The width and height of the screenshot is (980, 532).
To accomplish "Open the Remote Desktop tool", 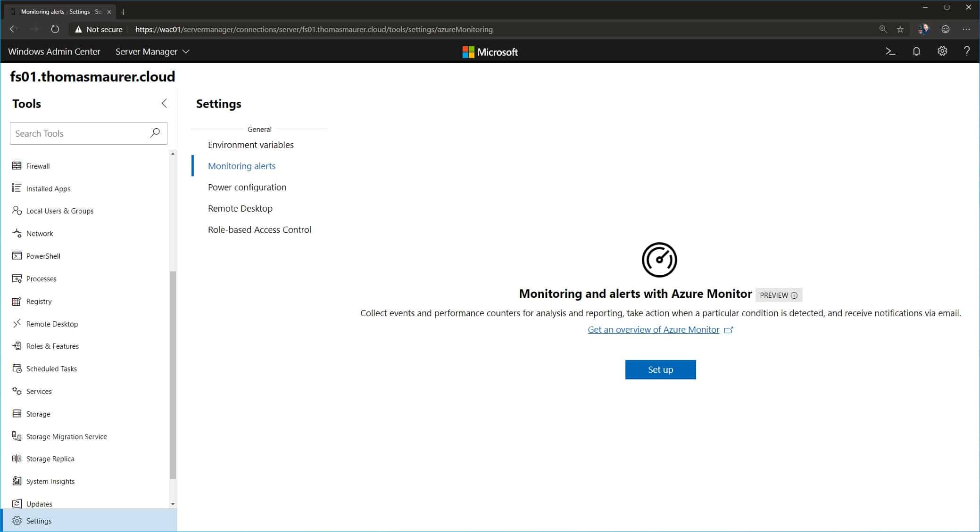I will point(51,323).
